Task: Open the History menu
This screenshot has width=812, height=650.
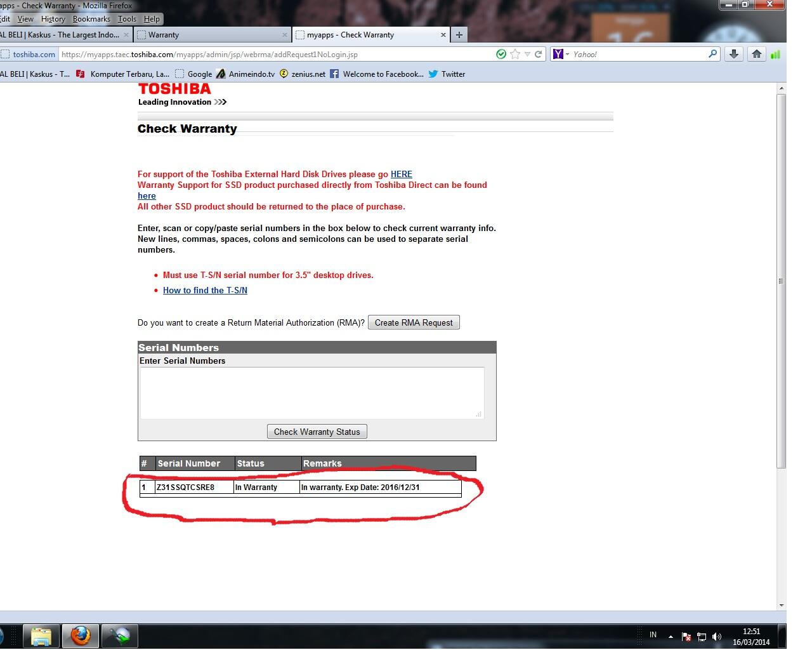Action: 53,19
